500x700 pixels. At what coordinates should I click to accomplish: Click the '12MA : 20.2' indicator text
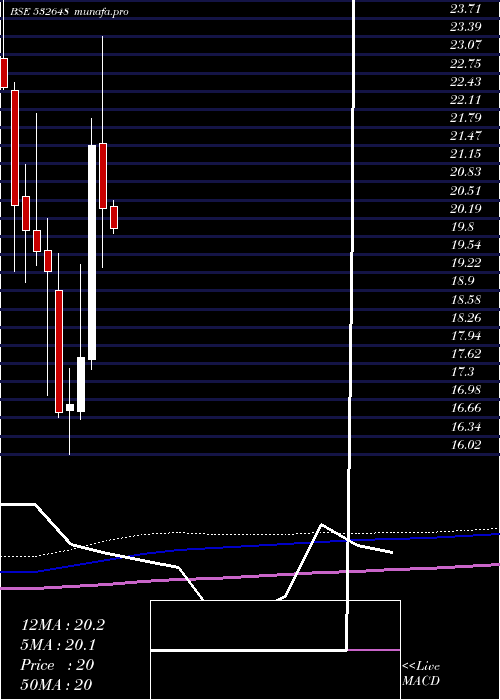click(x=63, y=625)
